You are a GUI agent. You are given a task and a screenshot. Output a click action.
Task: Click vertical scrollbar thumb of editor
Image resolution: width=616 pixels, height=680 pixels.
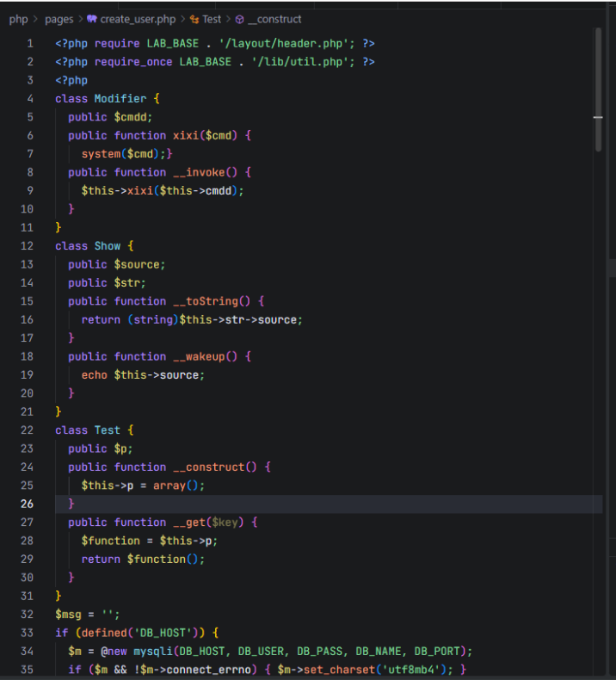pos(598,90)
